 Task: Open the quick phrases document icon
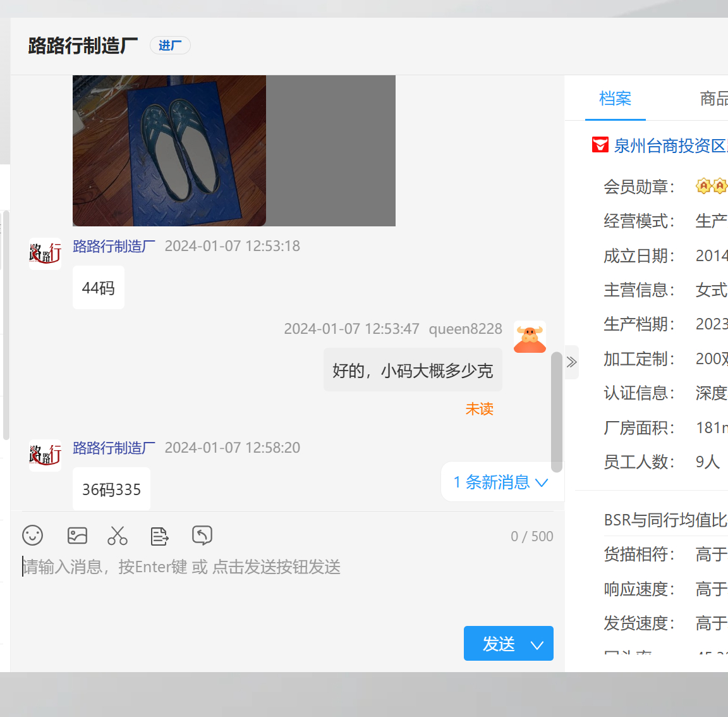159,536
